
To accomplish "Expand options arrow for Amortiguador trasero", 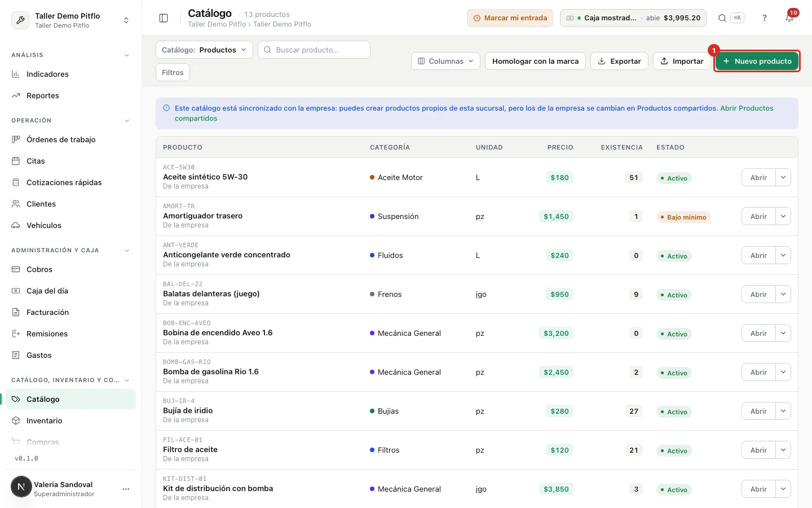I will [x=783, y=216].
